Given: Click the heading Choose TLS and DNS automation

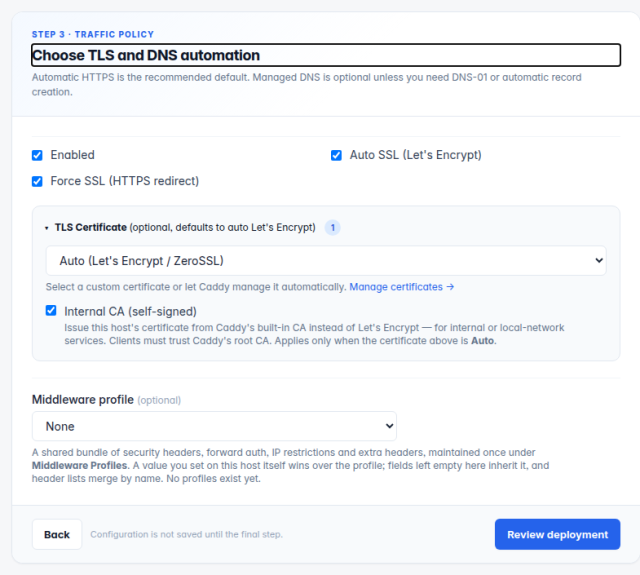Looking at the screenshot, I should [x=326, y=55].
